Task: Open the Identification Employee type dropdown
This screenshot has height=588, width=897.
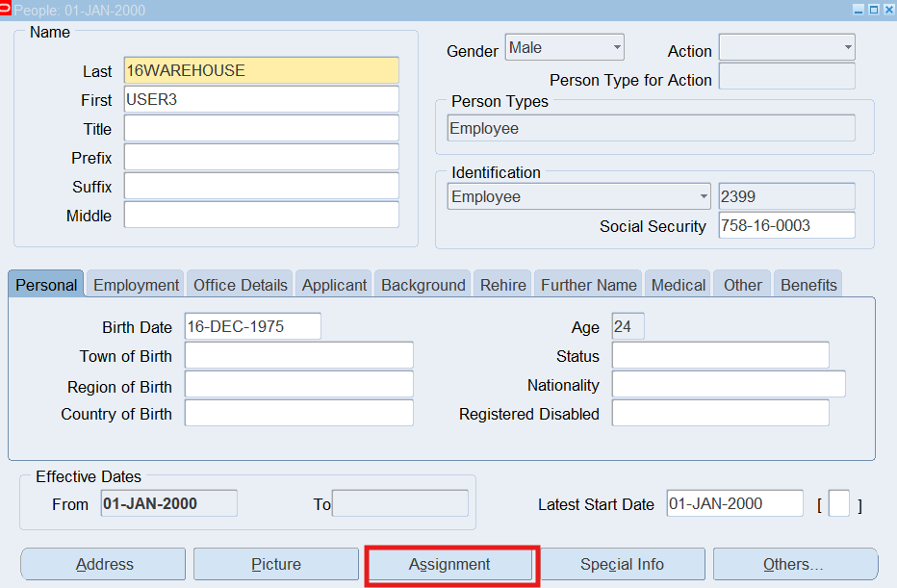Action: [x=579, y=197]
